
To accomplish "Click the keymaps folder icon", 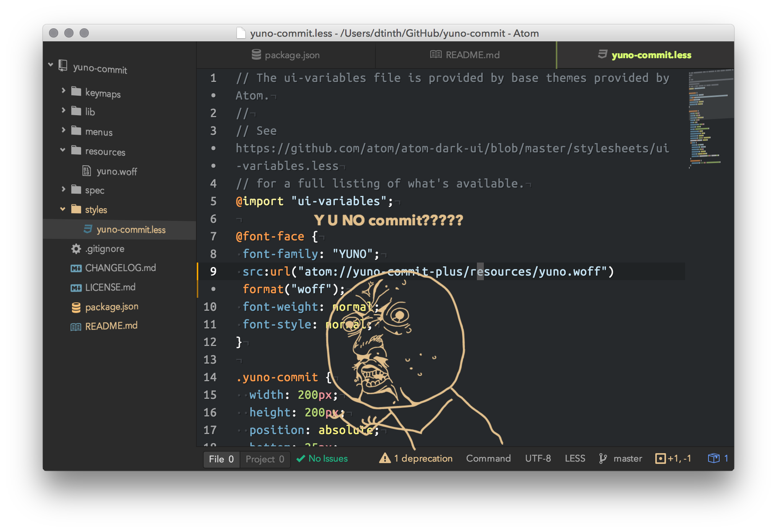I will 76,91.
